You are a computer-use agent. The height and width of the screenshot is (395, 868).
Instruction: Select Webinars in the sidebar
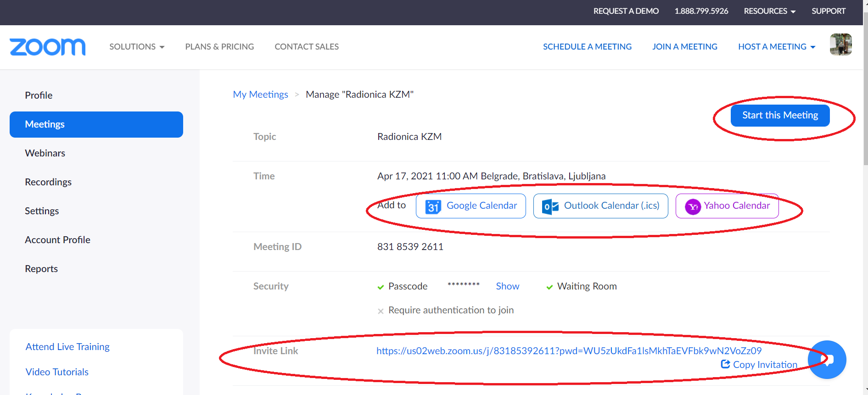pos(96,153)
